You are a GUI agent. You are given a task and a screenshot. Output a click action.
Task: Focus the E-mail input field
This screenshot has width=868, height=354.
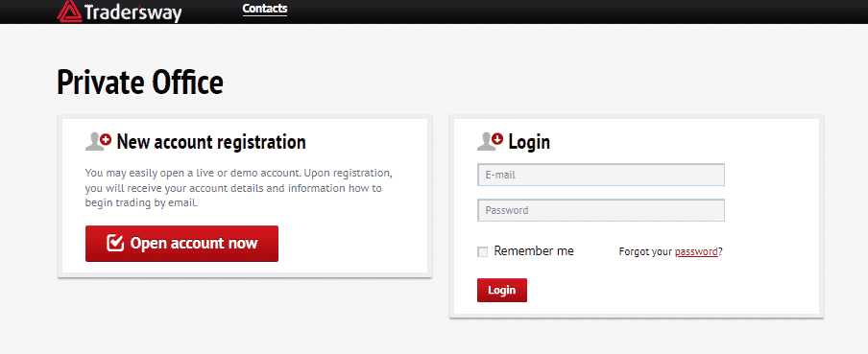click(601, 175)
